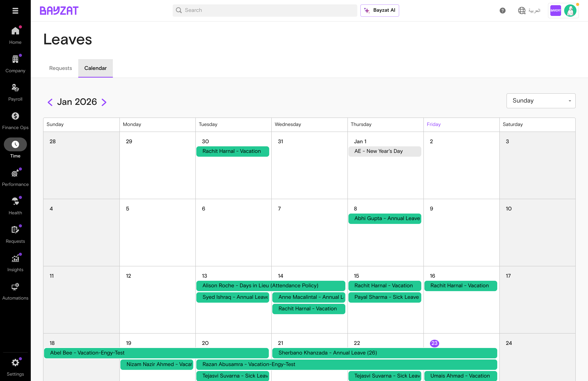Select the Calendar tab
The image size is (588, 381).
pyautogui.click(x=95, y=68)
